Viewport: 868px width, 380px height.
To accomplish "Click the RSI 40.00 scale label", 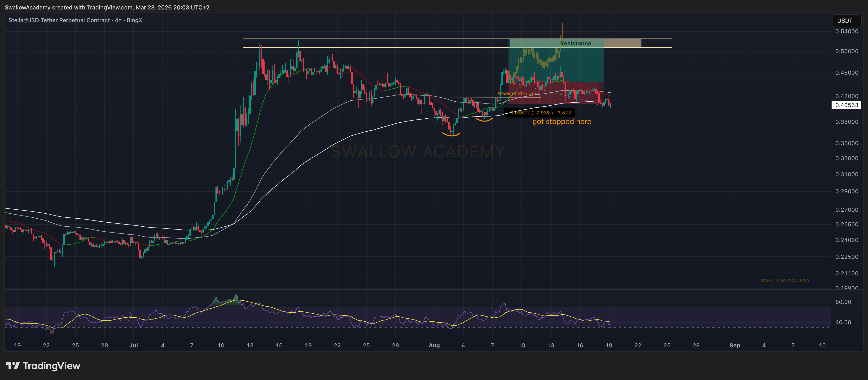I will point(843,322).
